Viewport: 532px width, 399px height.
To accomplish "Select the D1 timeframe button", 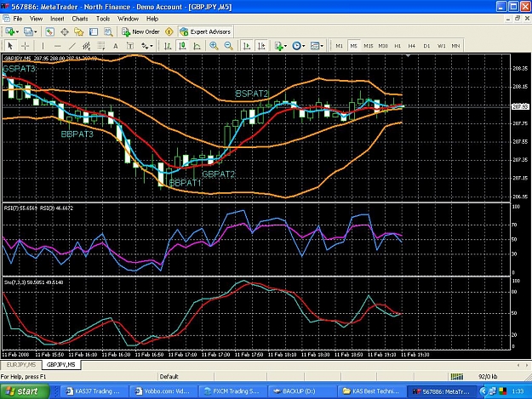I will (x=426, y=46).
